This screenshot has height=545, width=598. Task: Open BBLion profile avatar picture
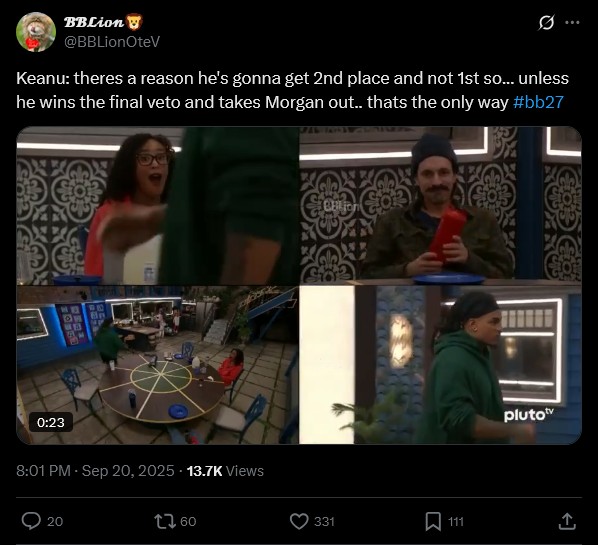click(36, 32)
